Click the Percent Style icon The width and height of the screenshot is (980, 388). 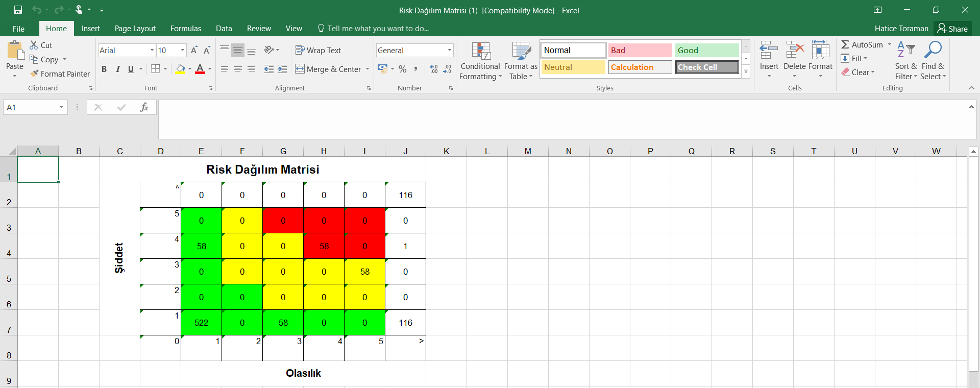(x=403, y=69)
